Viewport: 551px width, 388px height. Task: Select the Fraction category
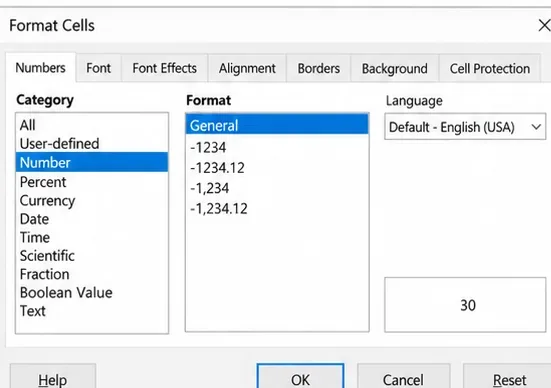click(92, 274)
